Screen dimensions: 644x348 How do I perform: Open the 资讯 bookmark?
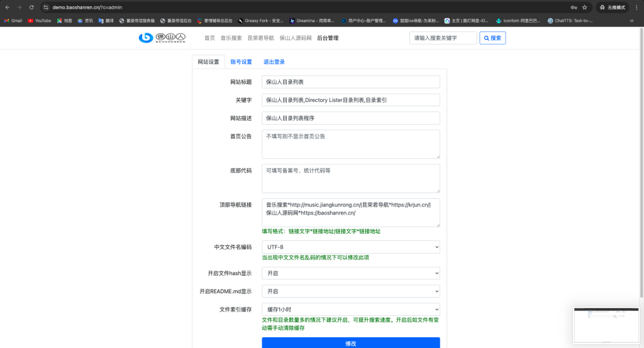(86, 21)
